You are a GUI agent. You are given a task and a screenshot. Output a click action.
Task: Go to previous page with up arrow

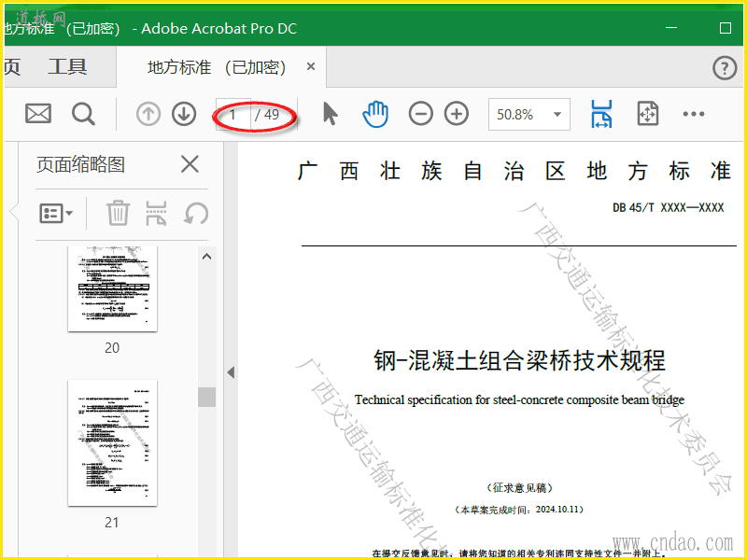148,114
